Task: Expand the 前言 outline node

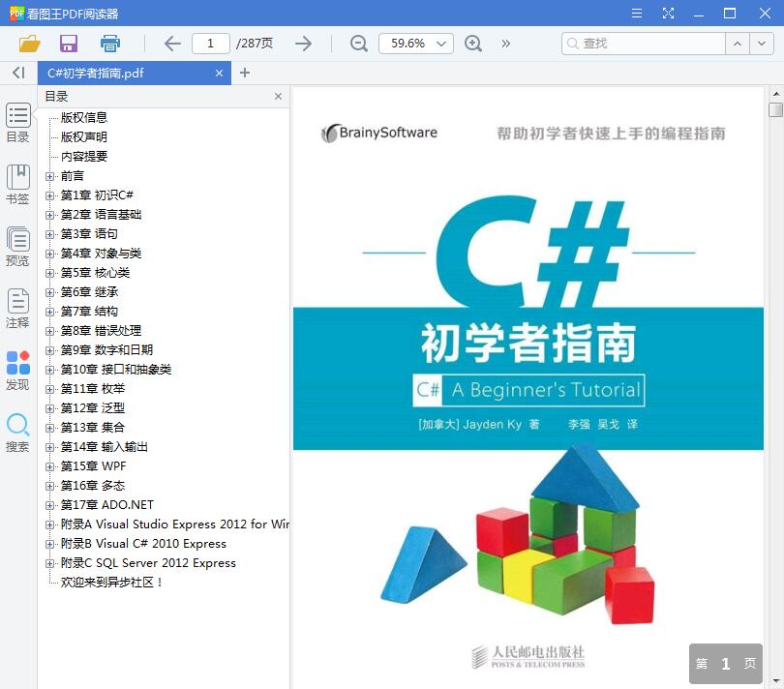Action: click(x=49, y=176)
